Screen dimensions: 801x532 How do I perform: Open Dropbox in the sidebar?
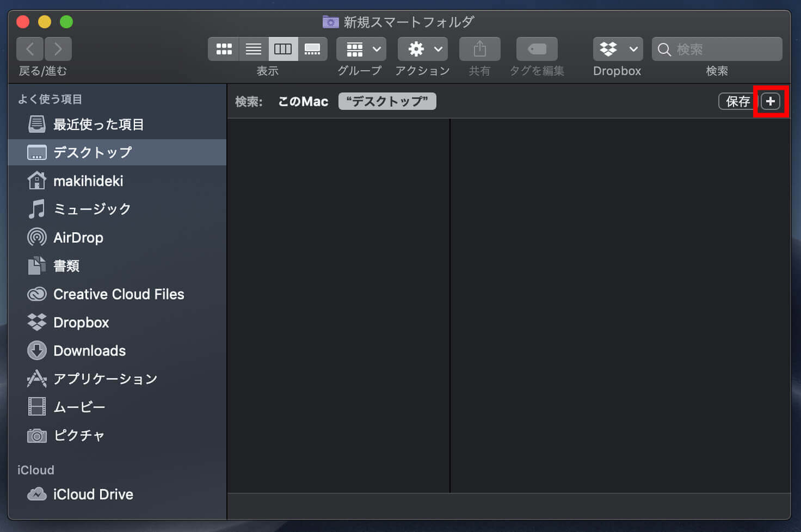click(x=117, y=322)
